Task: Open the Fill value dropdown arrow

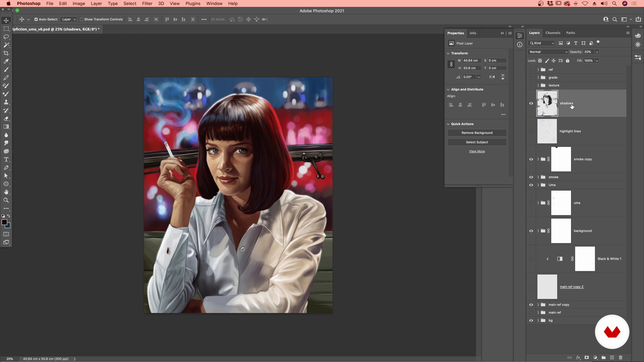Action: coord(597,61)
